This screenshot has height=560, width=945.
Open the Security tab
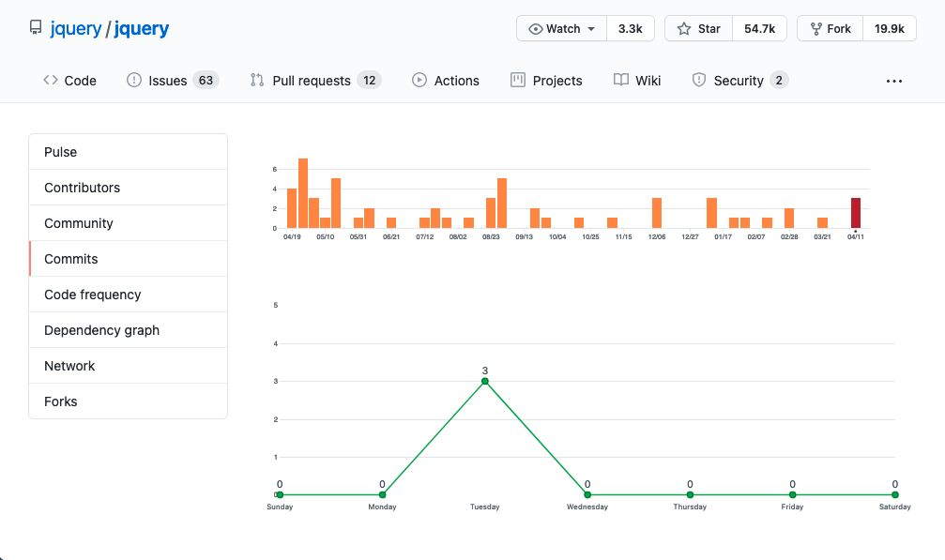(x=740, y=80)
